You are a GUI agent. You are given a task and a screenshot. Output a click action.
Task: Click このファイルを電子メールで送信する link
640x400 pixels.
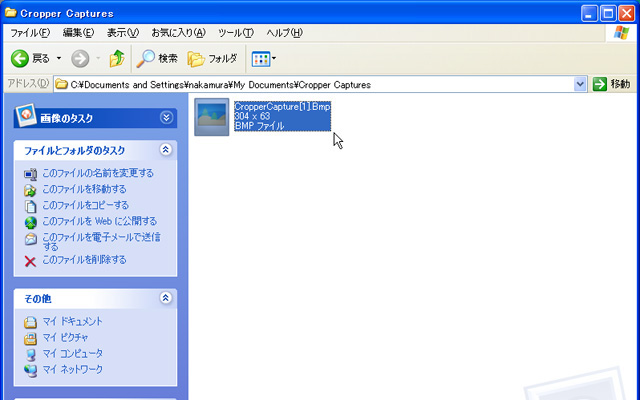tap(102, 242)
